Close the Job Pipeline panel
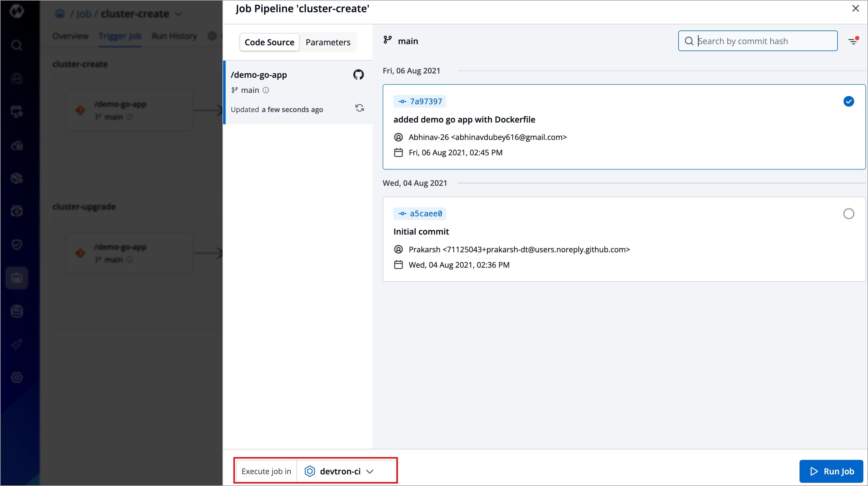This screenshot has width=868, height=486. pyautogui.click(x=855, y=8)
